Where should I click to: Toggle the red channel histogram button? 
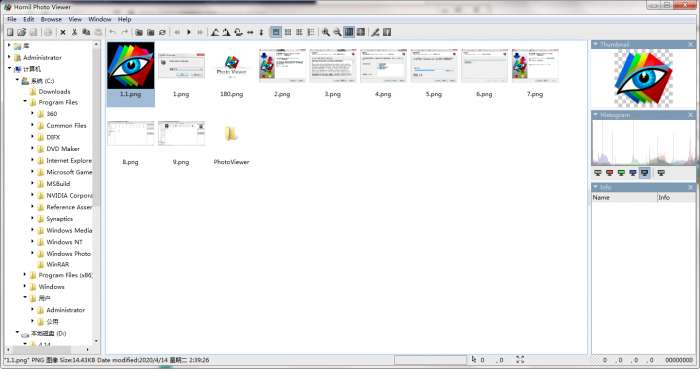[609, 173]
